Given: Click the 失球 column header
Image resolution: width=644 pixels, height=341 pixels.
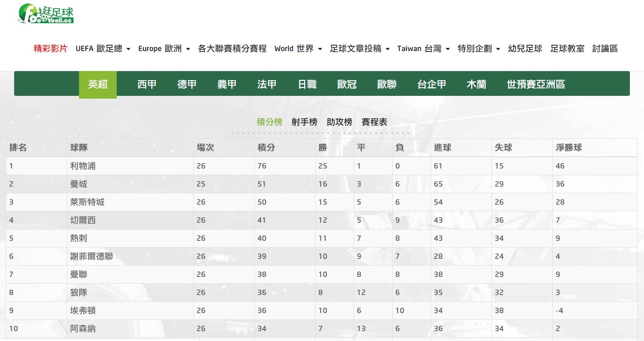Looking at the screenshot, I should tap(504, 148).
